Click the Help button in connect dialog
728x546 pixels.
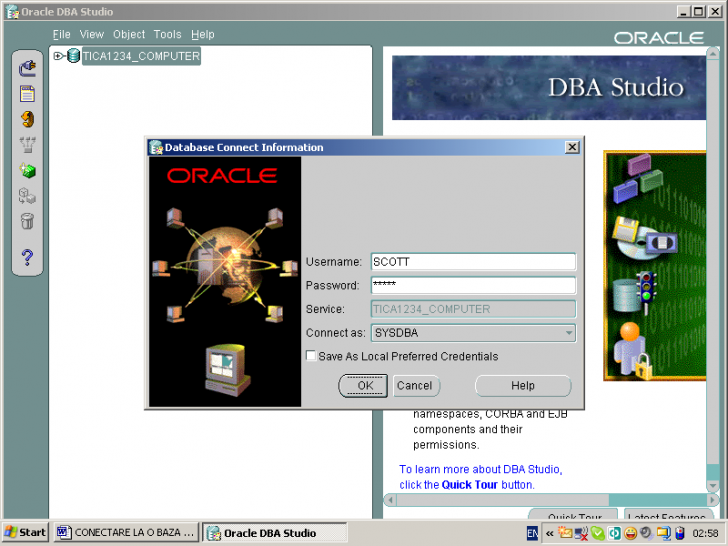point(522,385)
